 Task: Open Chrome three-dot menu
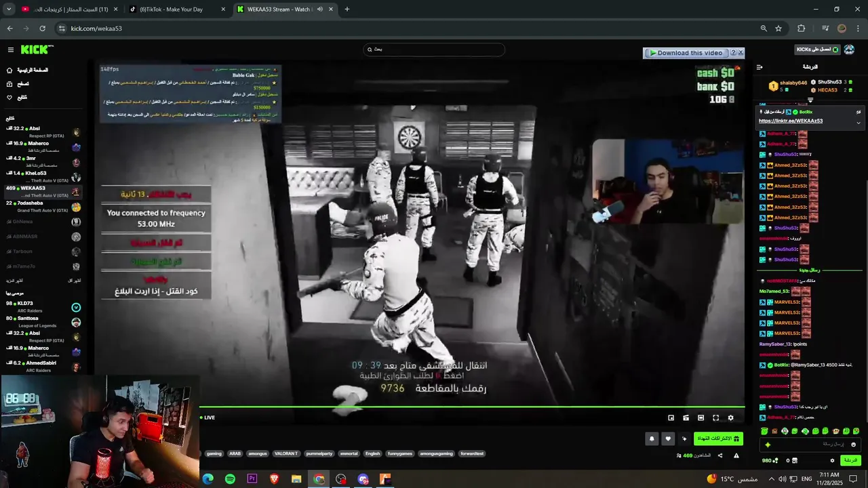(859, 28)
